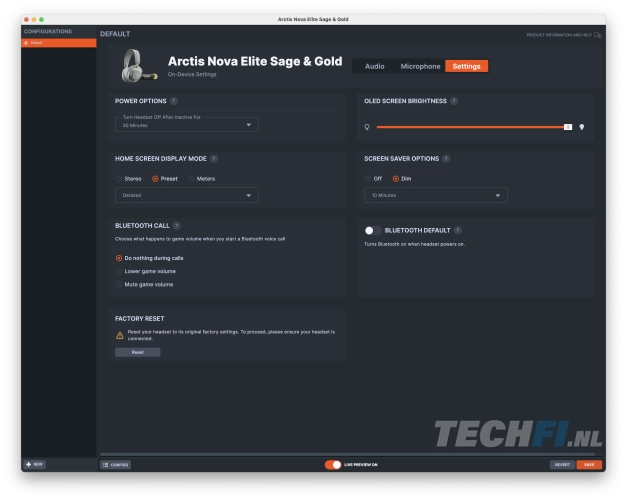Switch to the Audio tab
Viewport: 627px width, 500px height.
click(375, 66)
